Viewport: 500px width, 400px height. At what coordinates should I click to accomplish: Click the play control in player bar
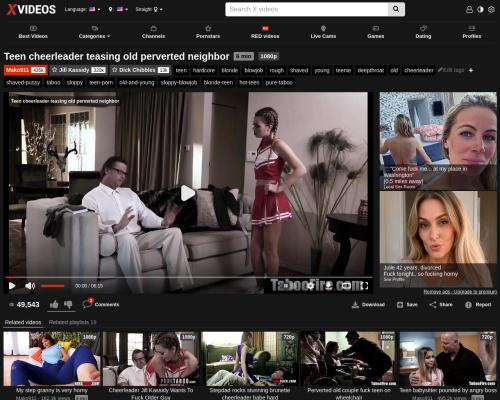pyautogui.click(x=12, y=286)
